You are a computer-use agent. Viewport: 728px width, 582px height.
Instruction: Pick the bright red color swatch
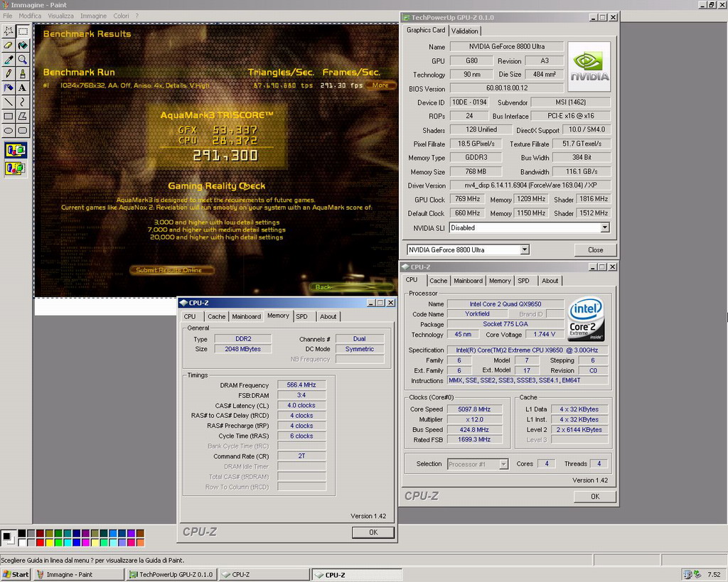coord(41,542)
